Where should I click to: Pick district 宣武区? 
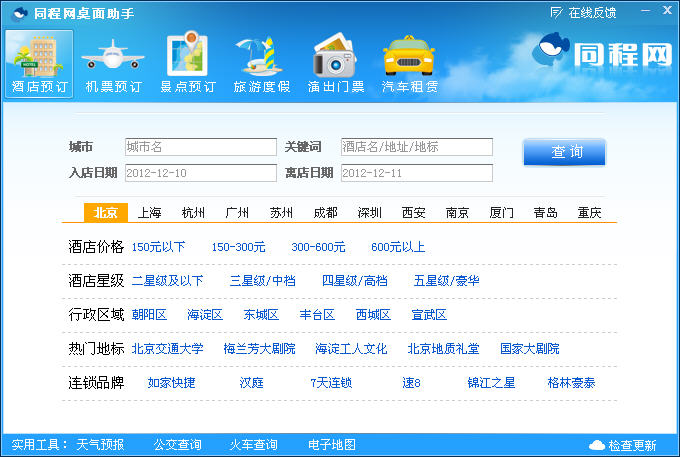(x=429, y=315)
